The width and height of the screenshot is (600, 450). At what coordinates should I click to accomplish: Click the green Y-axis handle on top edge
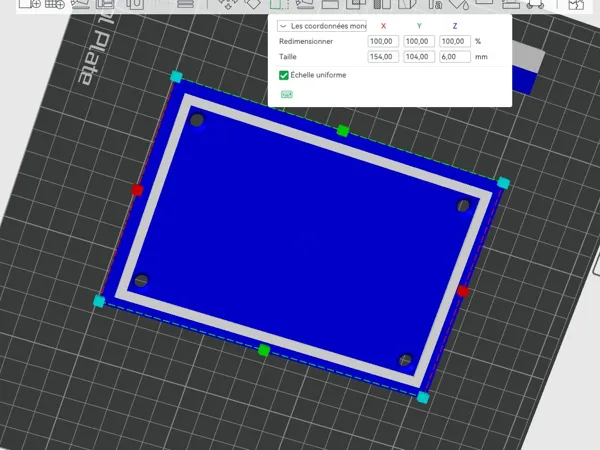pos(343,131)
